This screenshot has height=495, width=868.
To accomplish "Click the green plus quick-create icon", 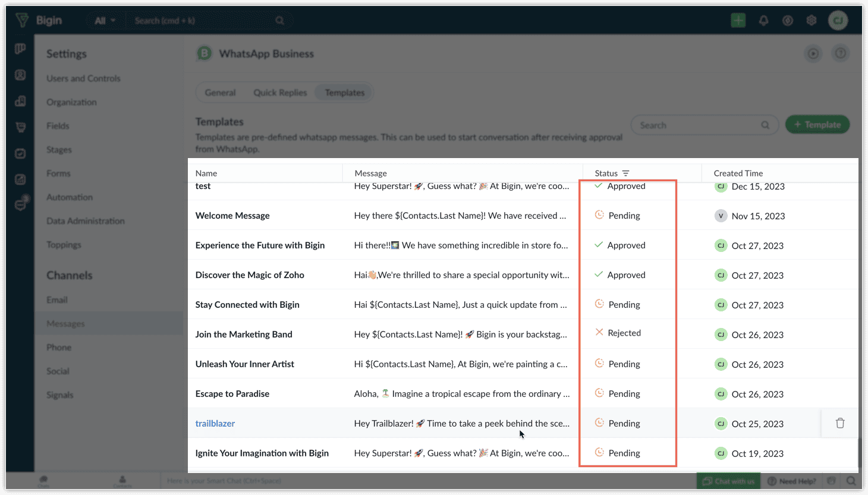I will coord(738,20).
